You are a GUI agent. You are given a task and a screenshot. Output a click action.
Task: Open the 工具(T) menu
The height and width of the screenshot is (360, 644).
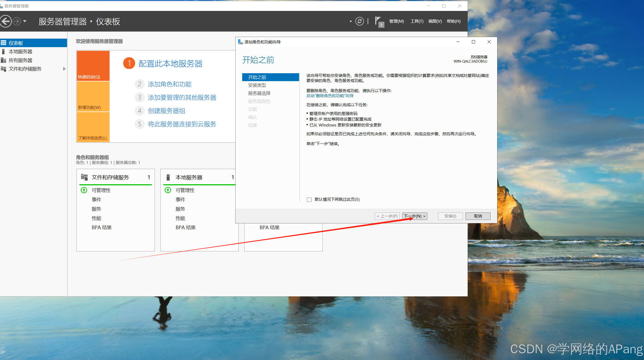pos(417,21)
